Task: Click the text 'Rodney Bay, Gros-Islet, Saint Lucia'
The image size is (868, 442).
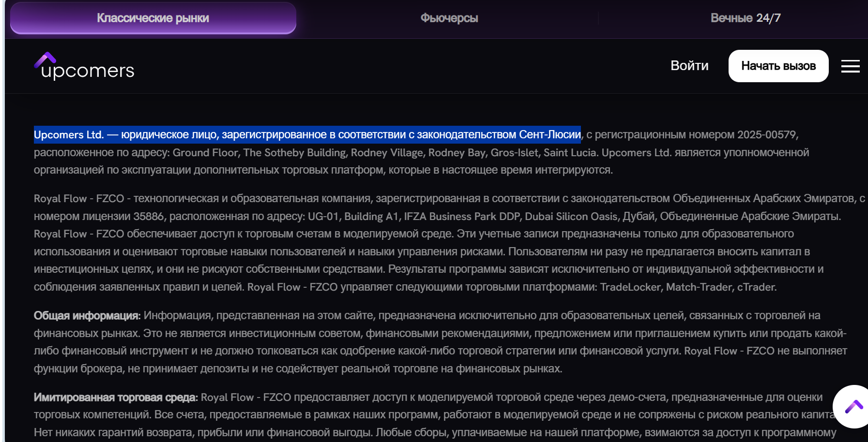Action: pyautogui.click(x=512, y=153)
